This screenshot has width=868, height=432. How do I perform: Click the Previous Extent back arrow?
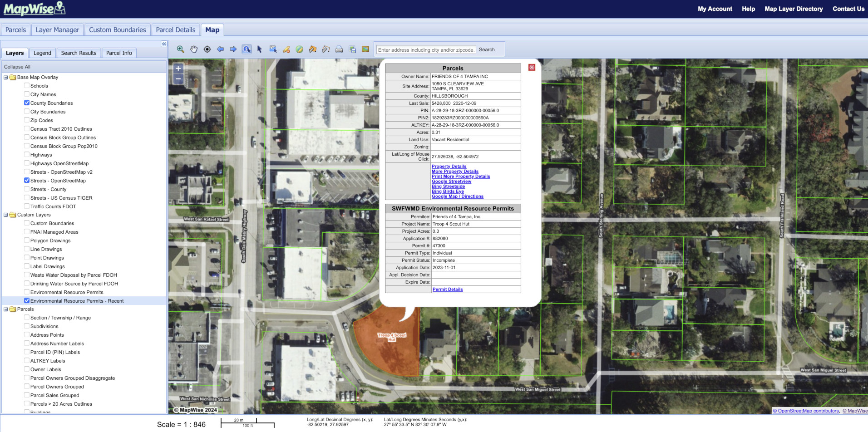(220, 49)
